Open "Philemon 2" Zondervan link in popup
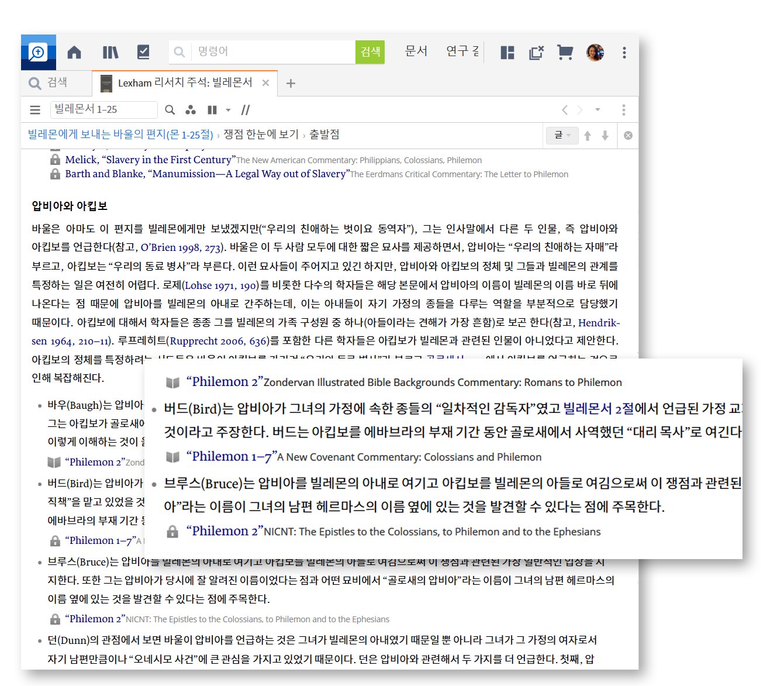The image size is (784, 686). 225,382
